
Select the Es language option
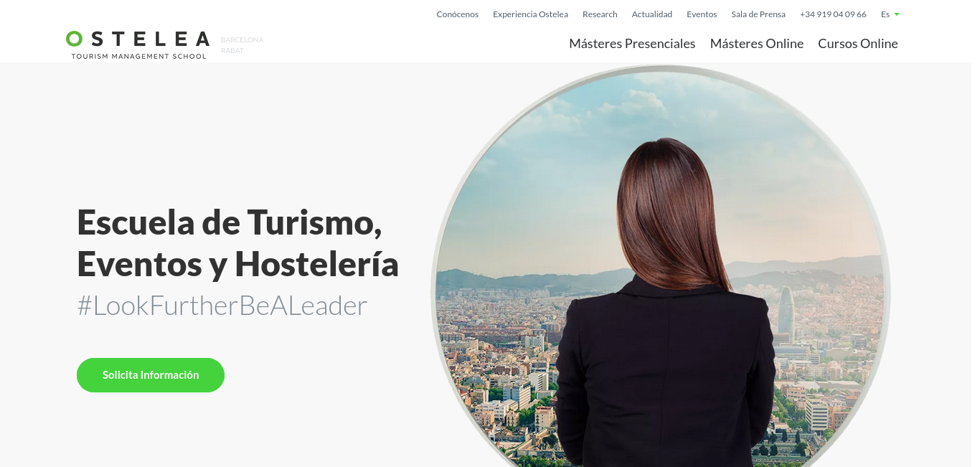[885, 14]
